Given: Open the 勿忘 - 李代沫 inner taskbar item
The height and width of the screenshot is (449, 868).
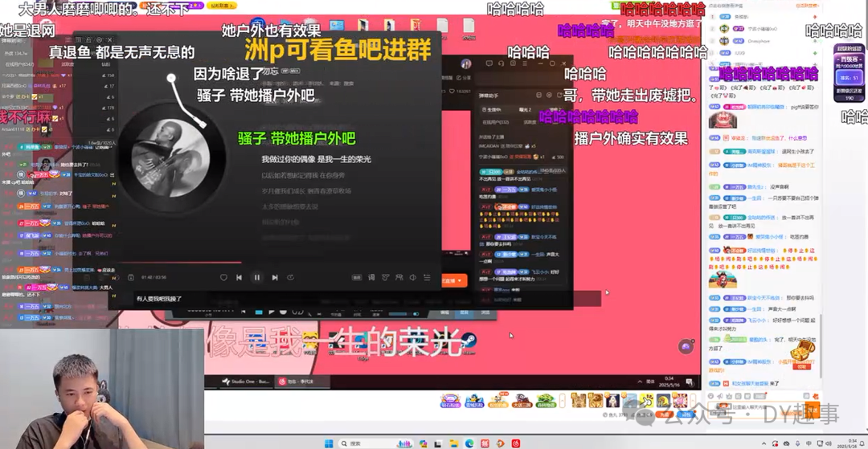Looking at the screenshot, I should click(302, 382).
